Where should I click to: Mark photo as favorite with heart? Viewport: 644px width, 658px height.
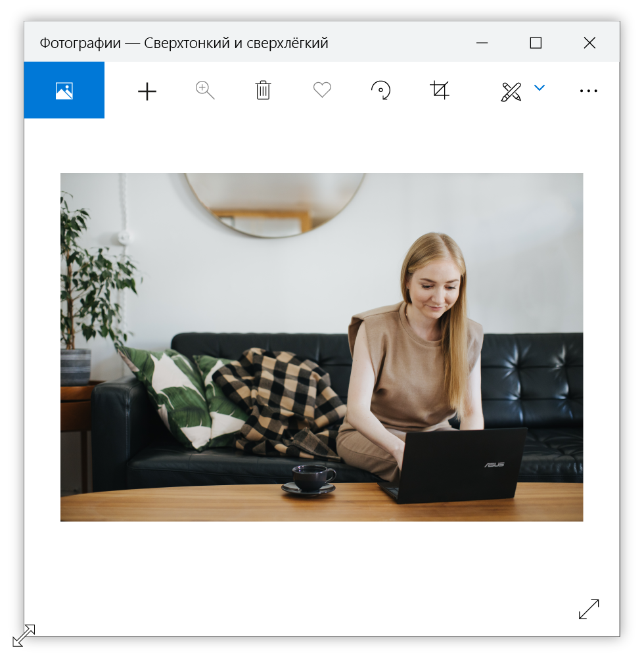pyautogui.click(x=322, y=90)
